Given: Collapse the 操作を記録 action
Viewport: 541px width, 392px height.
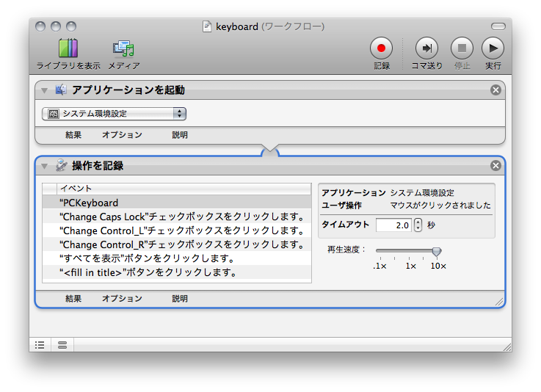Looking at the screenshot, I should 45,167.
